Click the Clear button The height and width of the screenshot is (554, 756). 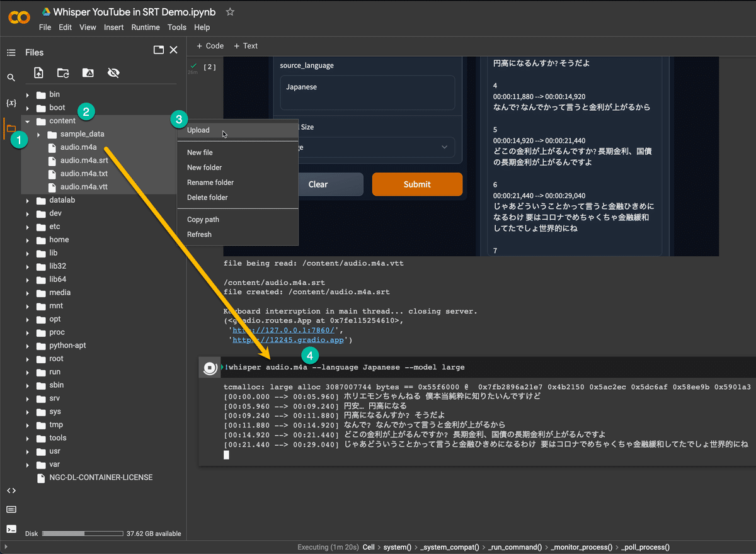coord(318,184)
